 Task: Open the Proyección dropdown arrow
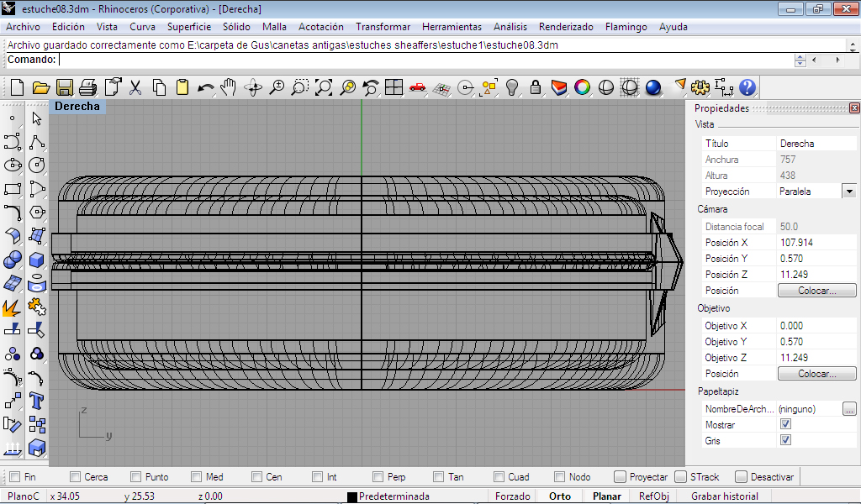[849, 192]
